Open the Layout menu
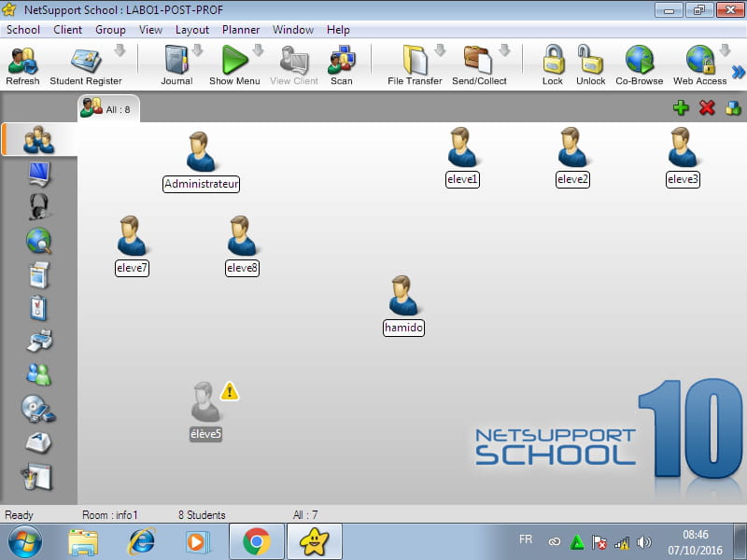This screenshot has width=747, height=560. tap(192, 30)
